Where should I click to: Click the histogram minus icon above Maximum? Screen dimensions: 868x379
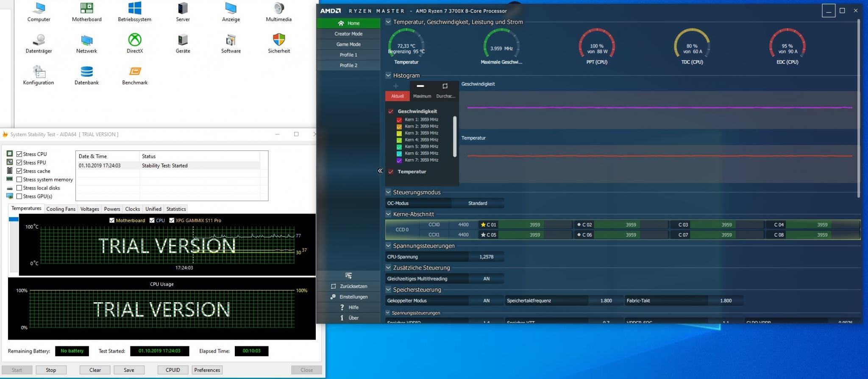(x=420, y=86)
